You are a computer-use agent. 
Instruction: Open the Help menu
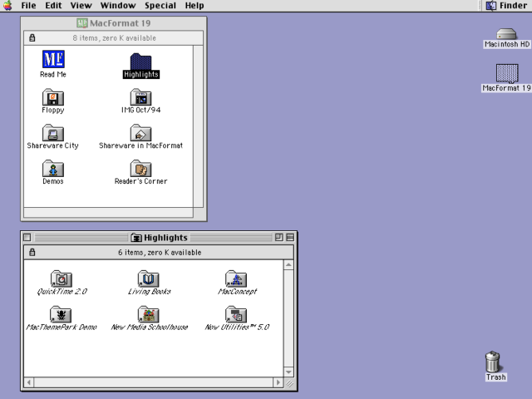click(195, 6)
